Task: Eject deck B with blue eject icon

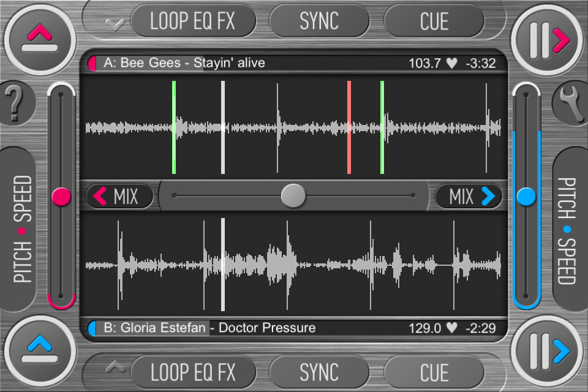Action: [x=40, y=351]
